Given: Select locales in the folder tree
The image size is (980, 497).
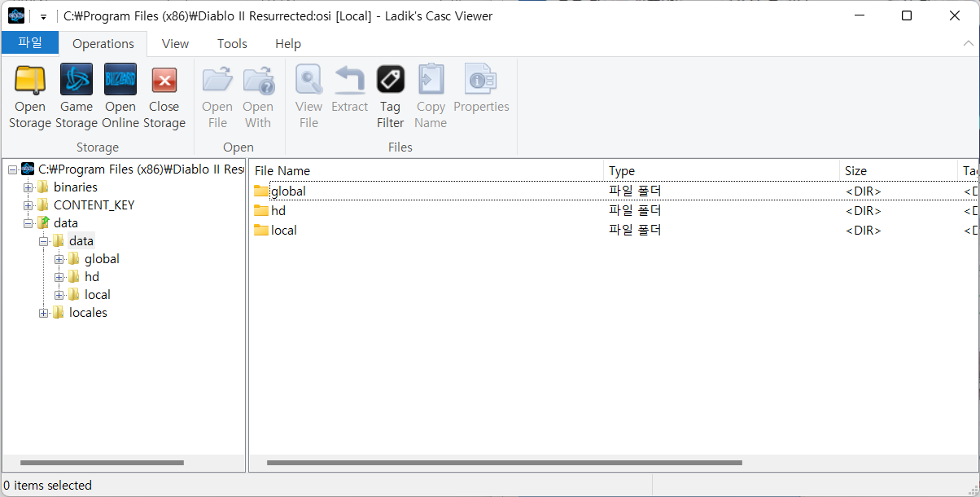Looking at the screenshot, I should tap(88, 313).
